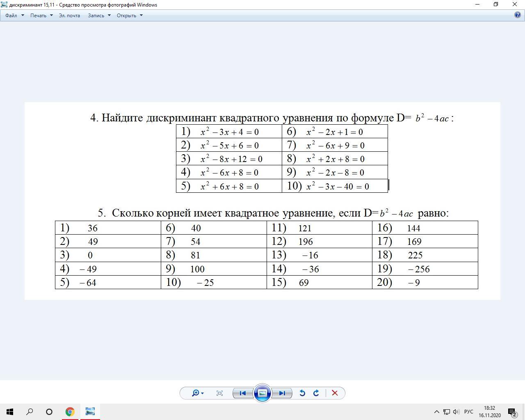Image resolution: width=525 pixels, height=420 pixels.
Task: Delete the photo with the red X
Action: pos(335,393)
